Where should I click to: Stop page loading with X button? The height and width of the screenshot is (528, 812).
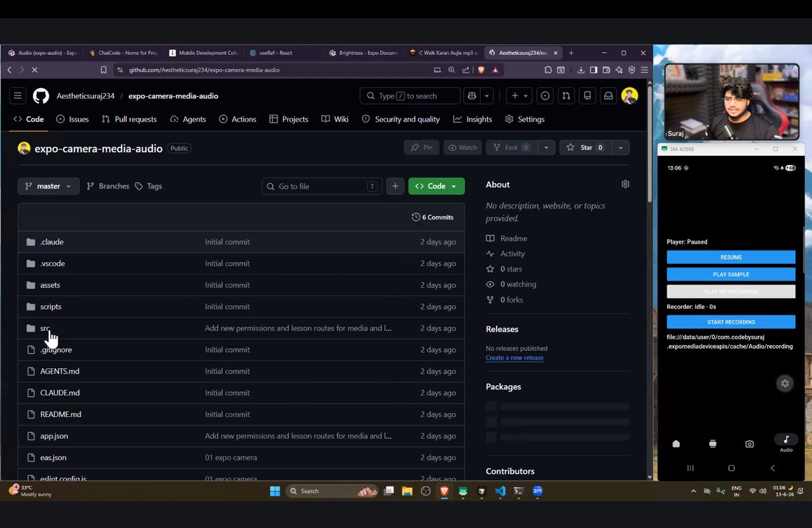point(35,70)
